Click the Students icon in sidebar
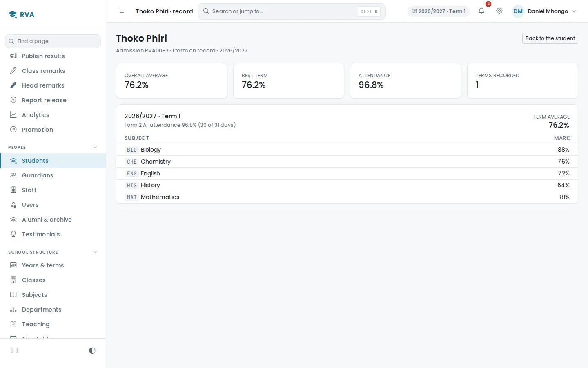Viewport: 588px width, 368px height. click(13, 161)
